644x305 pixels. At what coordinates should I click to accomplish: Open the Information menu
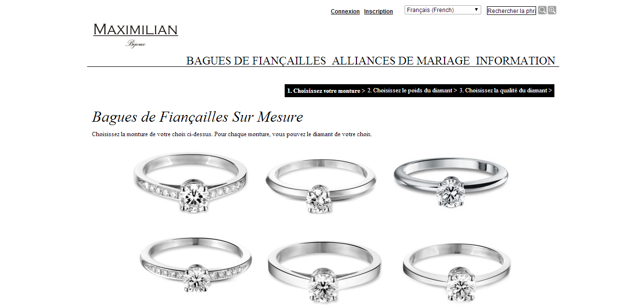[x=515, y=61]
